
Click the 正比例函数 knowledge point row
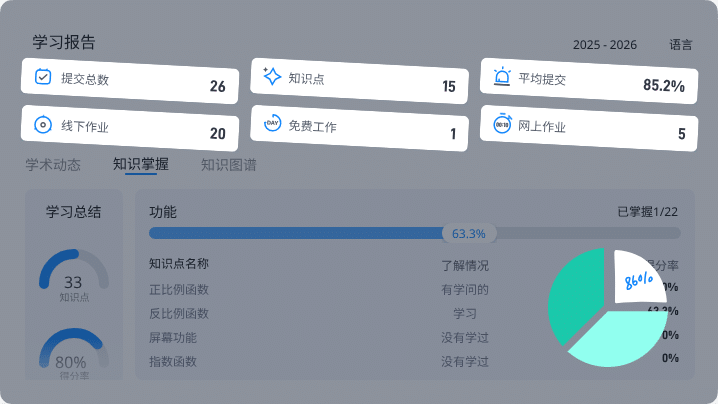pyautogui.click(x=179, y=290)
